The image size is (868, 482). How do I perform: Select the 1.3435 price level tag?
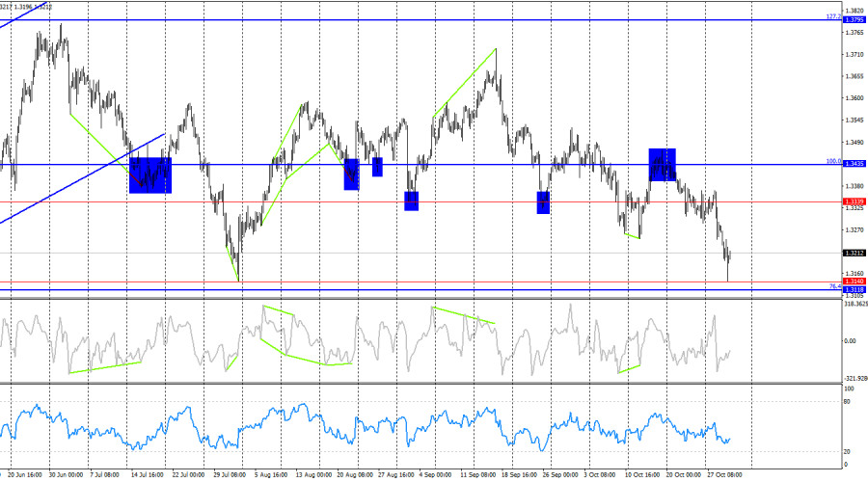pos(854,164)
